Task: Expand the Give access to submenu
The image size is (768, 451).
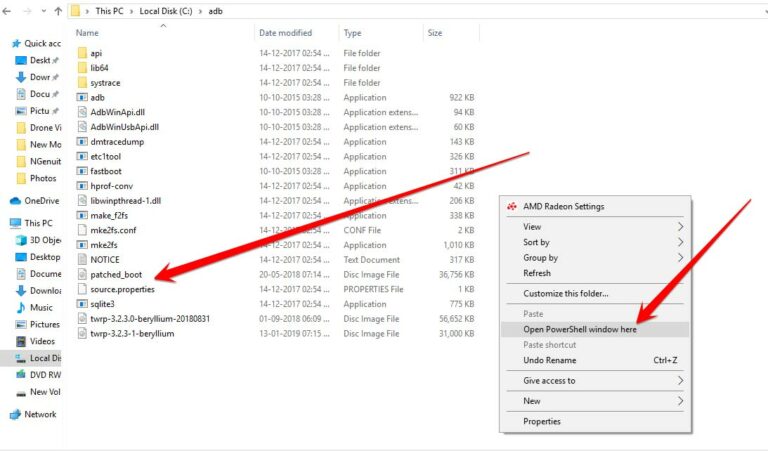Action: coord(680,380)
